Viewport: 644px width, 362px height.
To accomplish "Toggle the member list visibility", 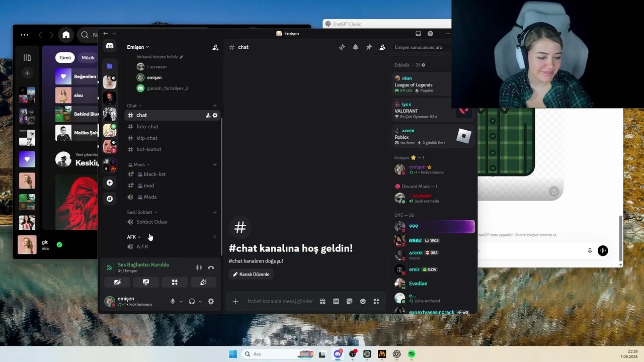I will [x=382, y=47].
